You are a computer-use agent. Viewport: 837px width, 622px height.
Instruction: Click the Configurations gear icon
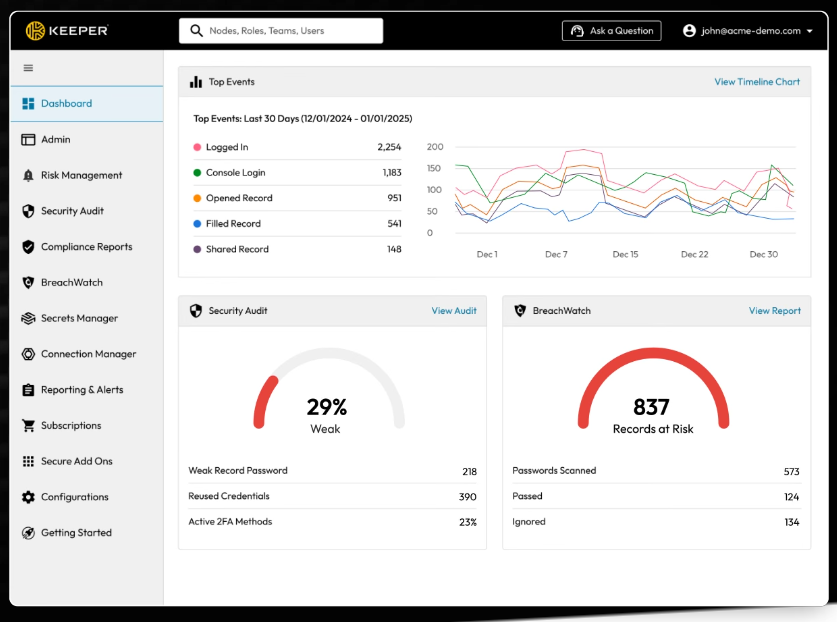pos(28,497)
